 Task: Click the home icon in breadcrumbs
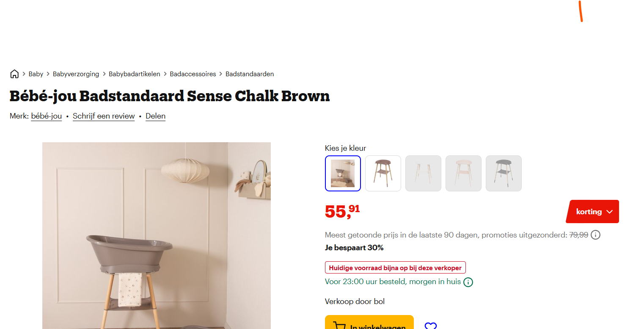[x=14, y=74]
